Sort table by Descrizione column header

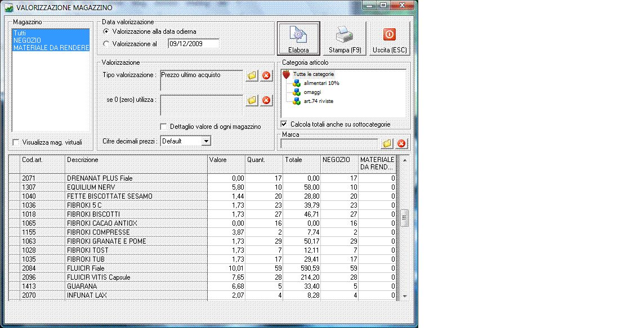tap(136, 164)
